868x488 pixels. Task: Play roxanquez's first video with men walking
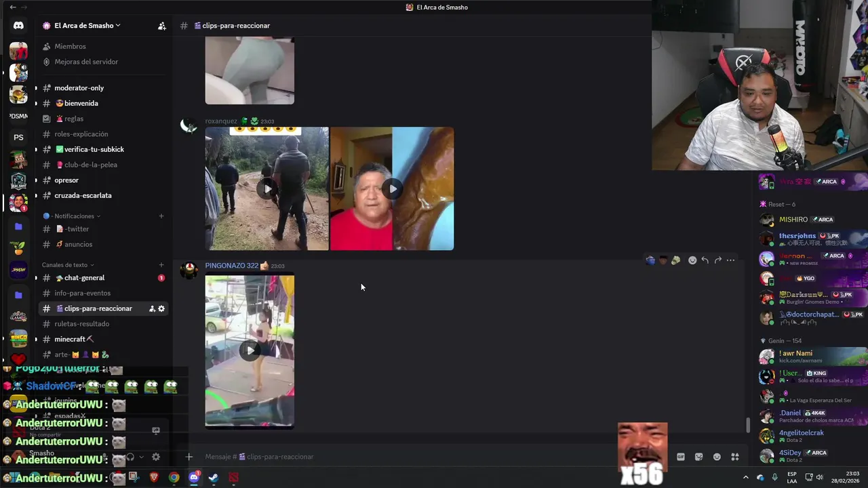(267, 188)
